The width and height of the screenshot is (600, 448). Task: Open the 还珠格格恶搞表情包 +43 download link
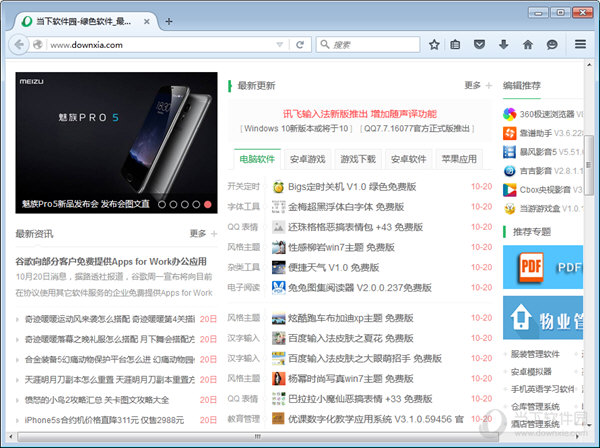(355, 227)
